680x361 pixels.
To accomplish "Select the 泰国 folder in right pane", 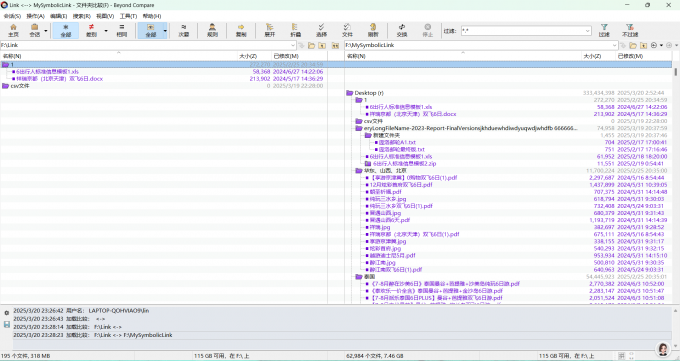I will (508, 276).
